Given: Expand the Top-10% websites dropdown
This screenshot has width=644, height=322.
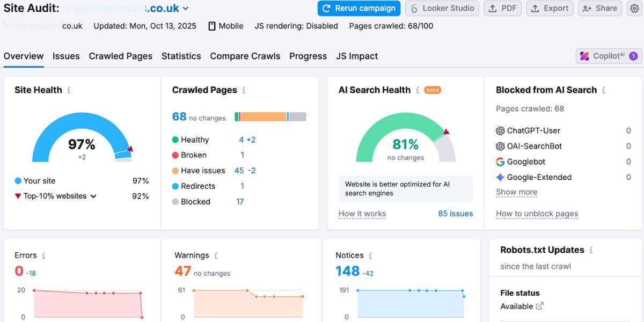Looking at the screenshot, I should (93, 196).
